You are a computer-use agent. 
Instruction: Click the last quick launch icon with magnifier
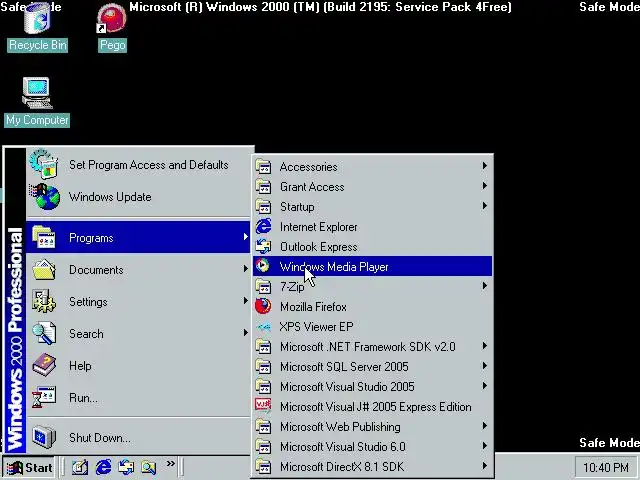[x=149, y=467]
